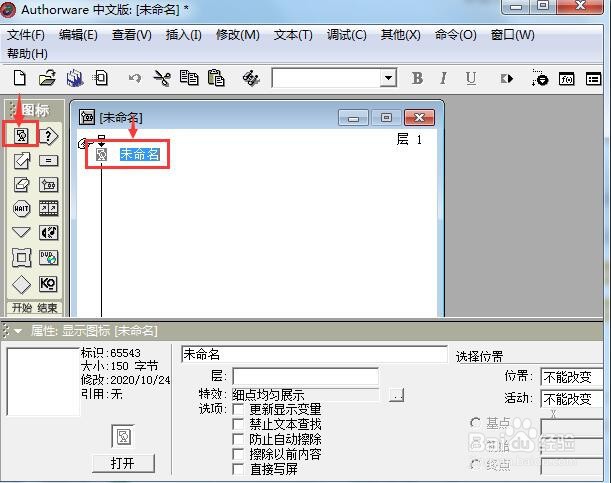611x483 pixels.
Task: Select the DVD icon in palette
Action: 48,257
